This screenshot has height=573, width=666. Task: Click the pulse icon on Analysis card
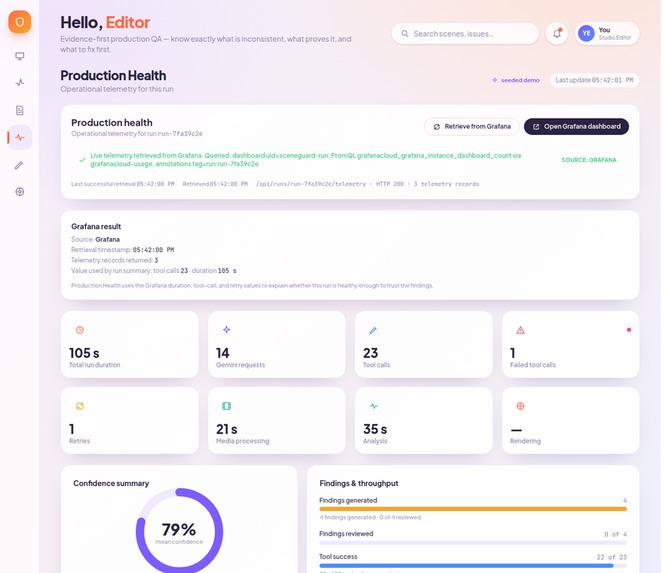(374, 406)
